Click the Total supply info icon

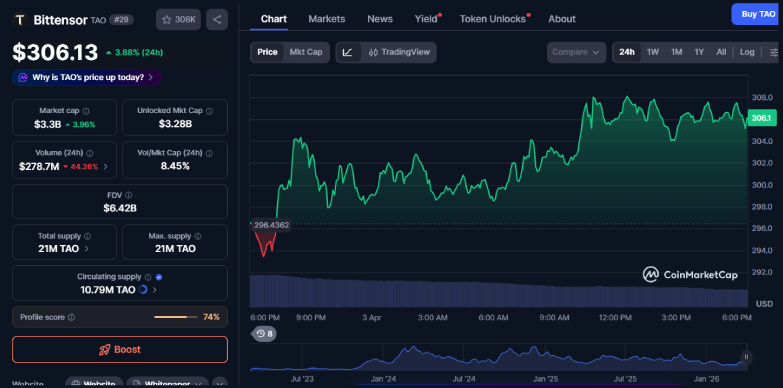tap(88, 236)
